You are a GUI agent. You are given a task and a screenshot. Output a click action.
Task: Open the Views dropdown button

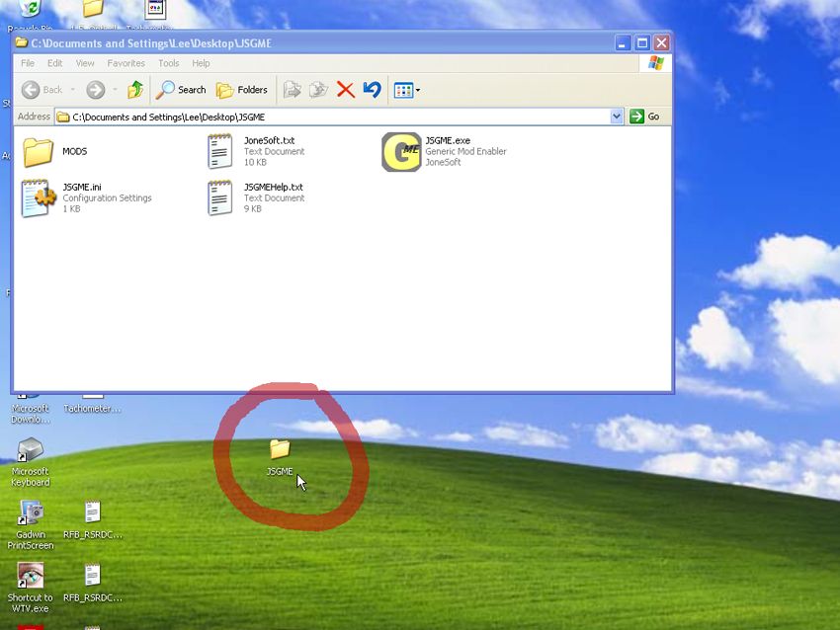pyautogui.click(x=406, y=91)
